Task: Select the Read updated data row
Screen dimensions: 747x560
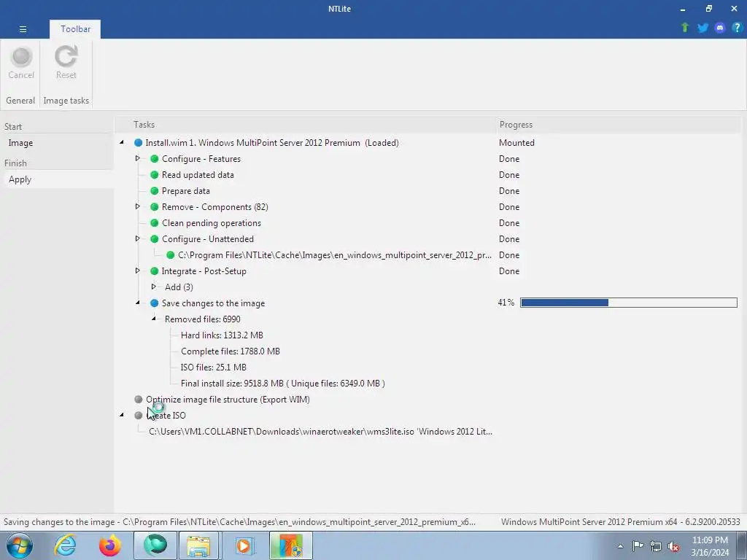Action: [198, 175]
